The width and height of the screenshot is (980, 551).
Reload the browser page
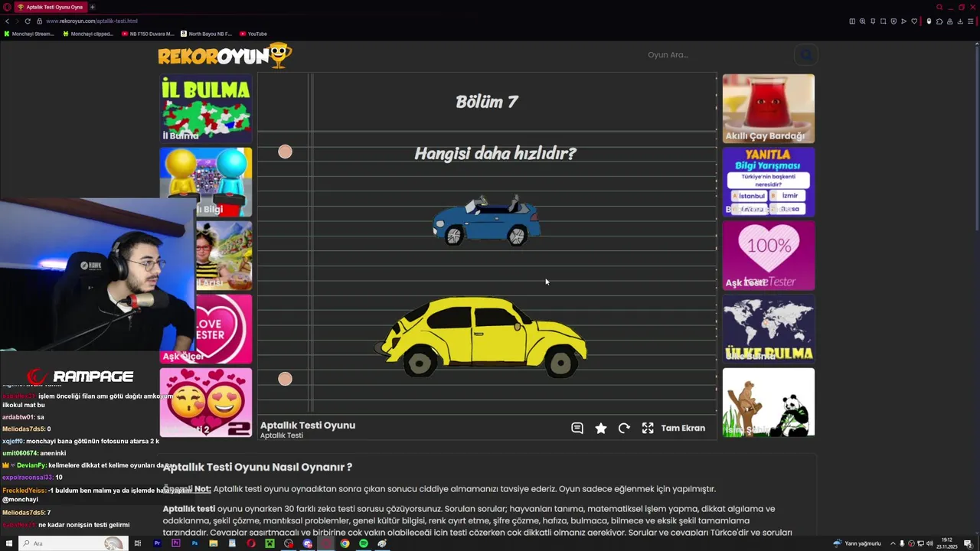pos(28,21)
